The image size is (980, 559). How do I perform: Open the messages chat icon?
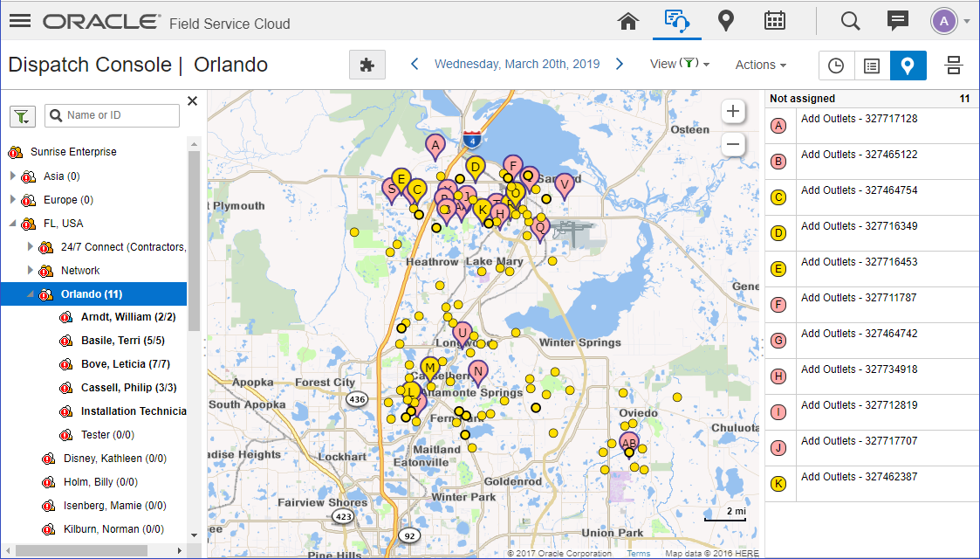(x=897, y=21)
